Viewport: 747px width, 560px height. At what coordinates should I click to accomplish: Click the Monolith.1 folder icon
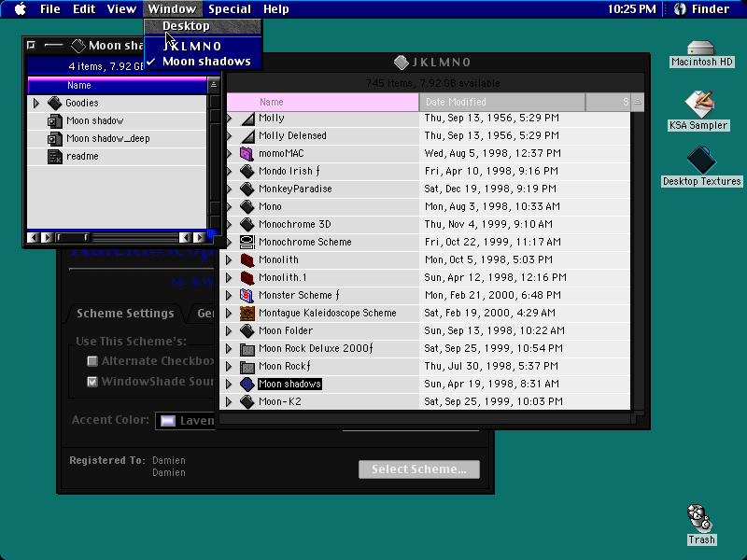(247, 277)
